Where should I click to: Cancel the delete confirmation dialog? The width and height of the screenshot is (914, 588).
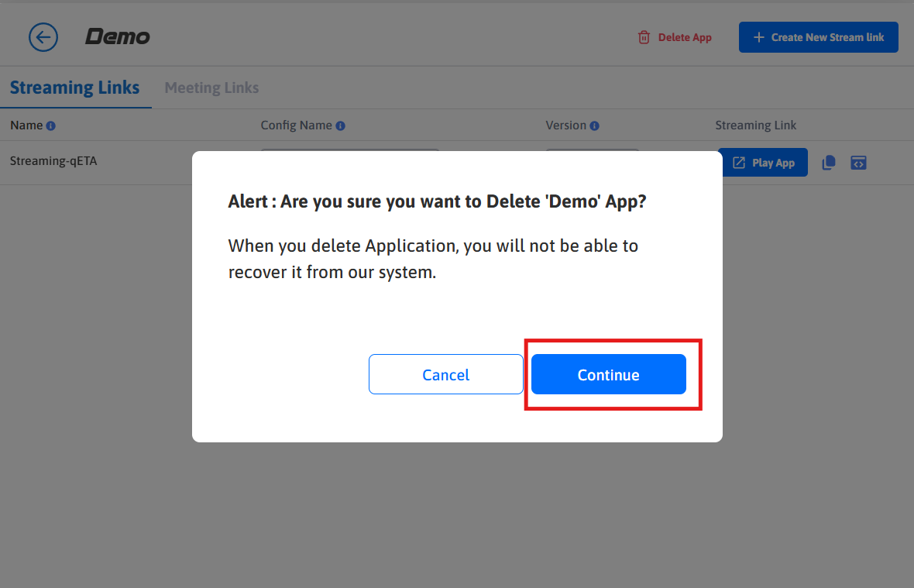[445, 375]
